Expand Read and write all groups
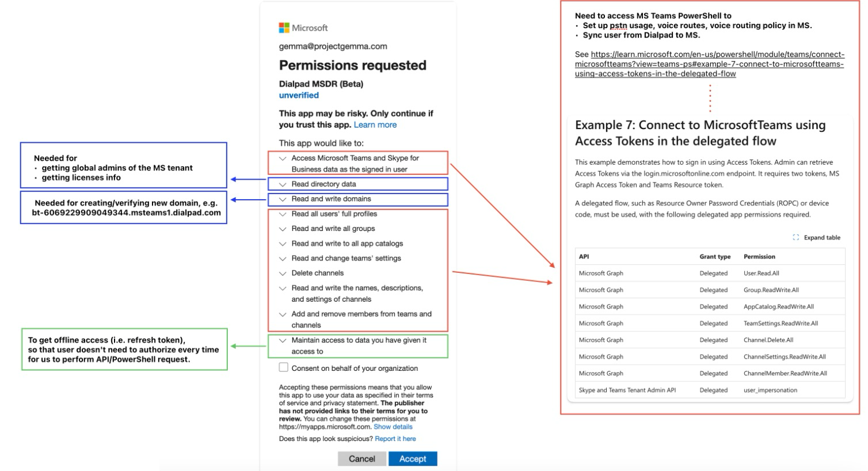This screenshot has width=868, height=471. pyautogui.click(x=283, y=229)
